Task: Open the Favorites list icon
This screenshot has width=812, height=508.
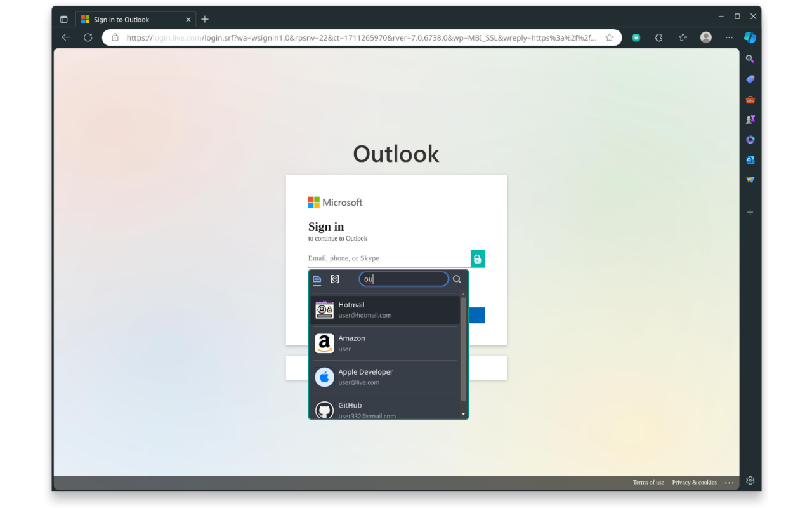Action: (x=683, y=37)
